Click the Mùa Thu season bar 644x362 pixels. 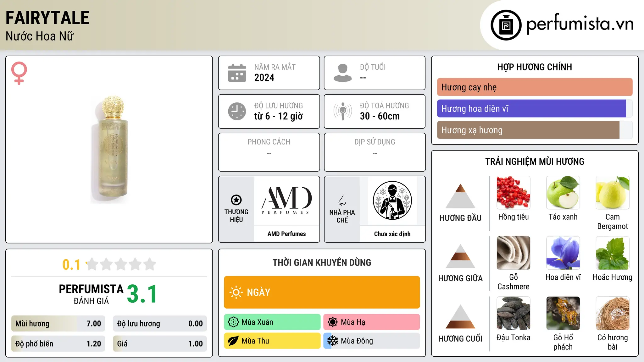(272, 341)
